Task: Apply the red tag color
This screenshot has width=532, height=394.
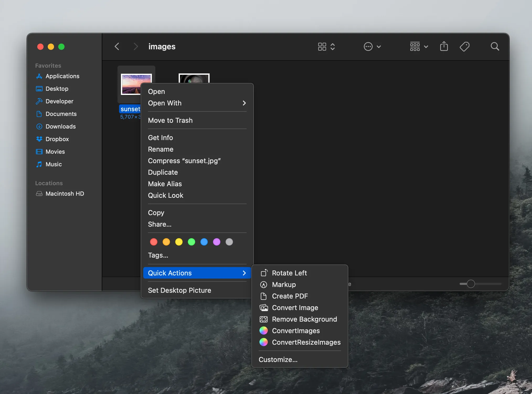Action: (x=153, y=242)
